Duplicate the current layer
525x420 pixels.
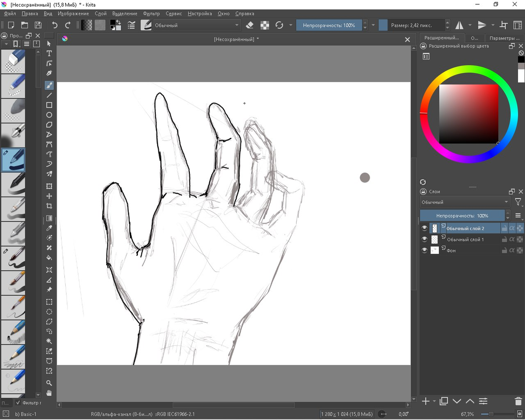(444, 401)
